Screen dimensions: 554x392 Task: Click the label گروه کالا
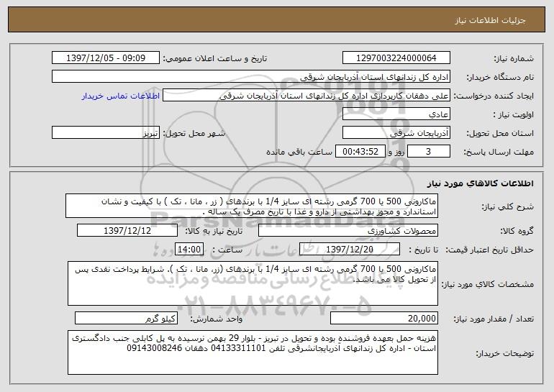point(517,231)
